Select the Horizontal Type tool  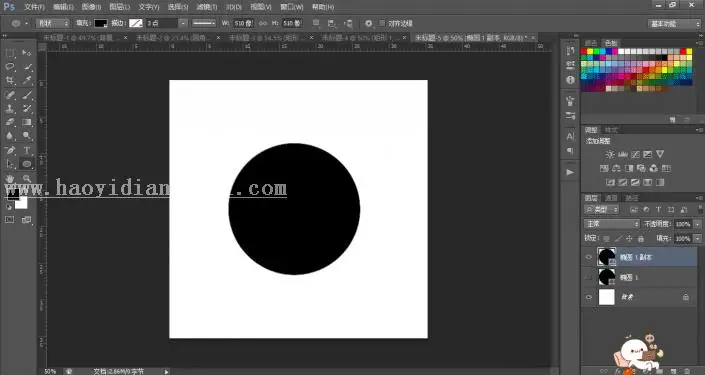pos(27,150)
